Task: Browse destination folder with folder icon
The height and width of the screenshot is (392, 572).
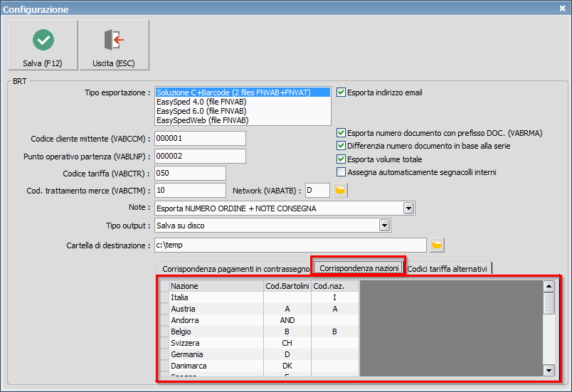Action: 437,245
